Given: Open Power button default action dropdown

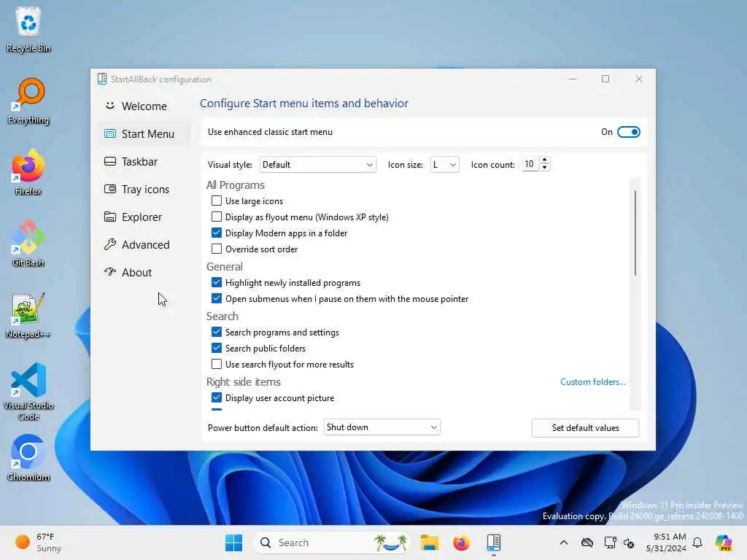Looking at the screenshot, I should click(382, 427).
